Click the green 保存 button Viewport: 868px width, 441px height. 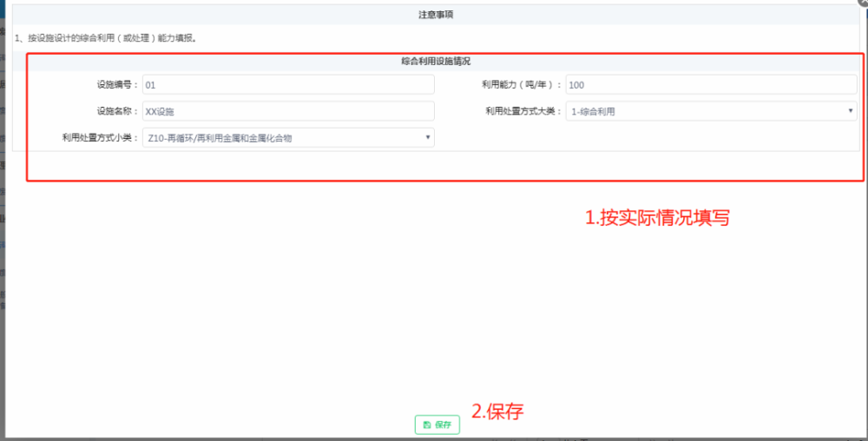tap(437, 425)
